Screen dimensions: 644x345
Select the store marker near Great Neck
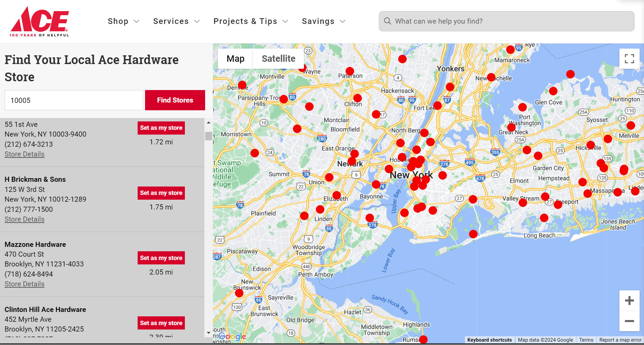(511, 127)
